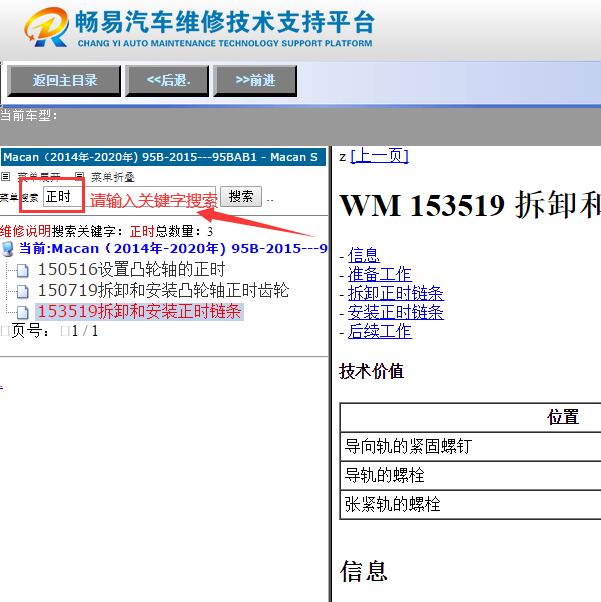Click the computer icon beside 当前:Macan
This screenshot has width=601, height=602.
point(8,249)
